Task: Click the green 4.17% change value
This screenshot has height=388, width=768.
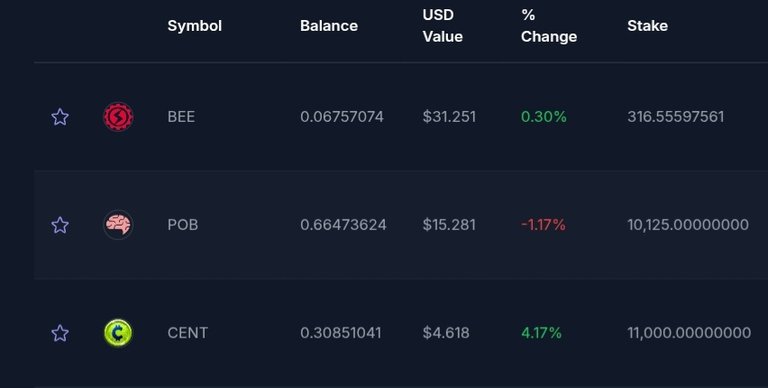Action: coord(541,333)
